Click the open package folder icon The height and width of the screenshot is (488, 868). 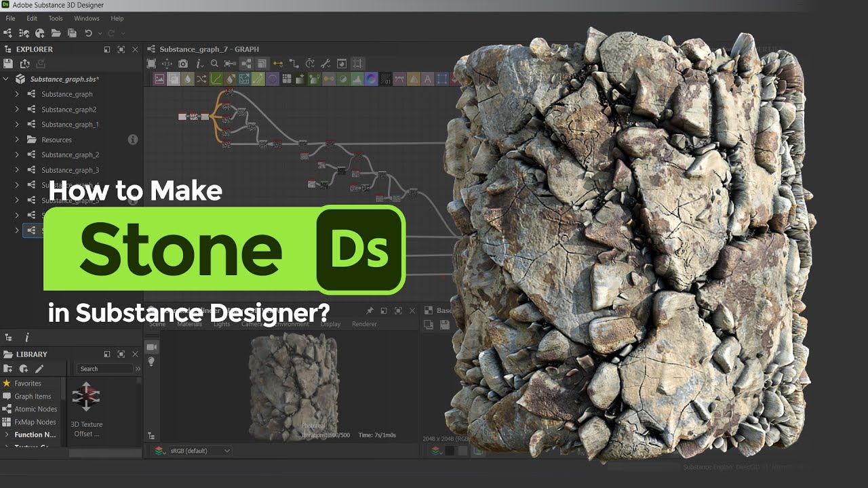tap(56, 33)
